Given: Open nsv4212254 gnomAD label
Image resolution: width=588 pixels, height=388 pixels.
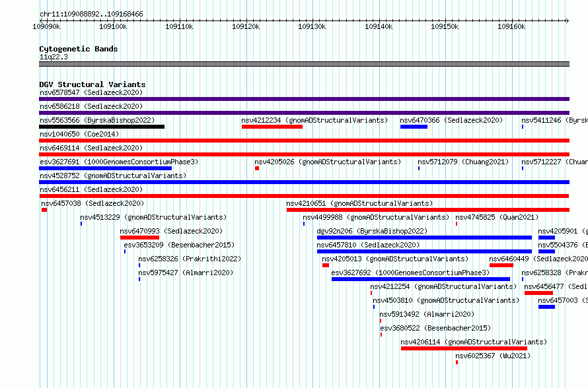Looking at the screenshot, I should pyautogui.click(x=443, y=286).
